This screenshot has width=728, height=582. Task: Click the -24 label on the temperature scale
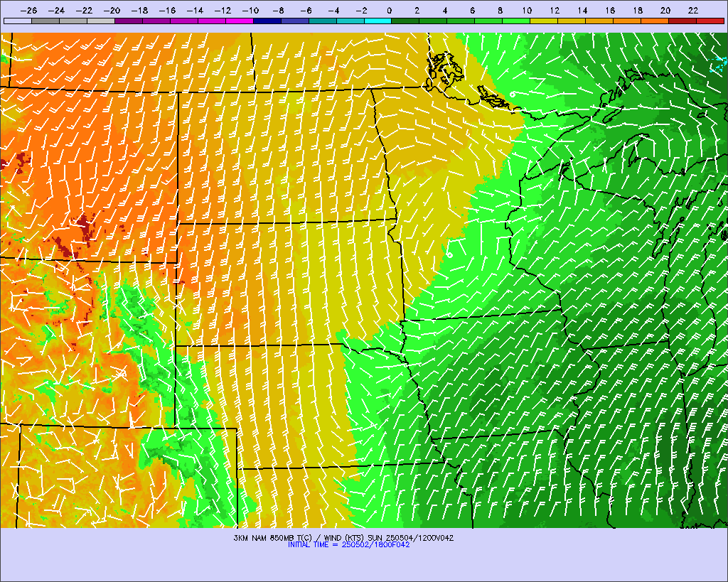coord(57,11)
